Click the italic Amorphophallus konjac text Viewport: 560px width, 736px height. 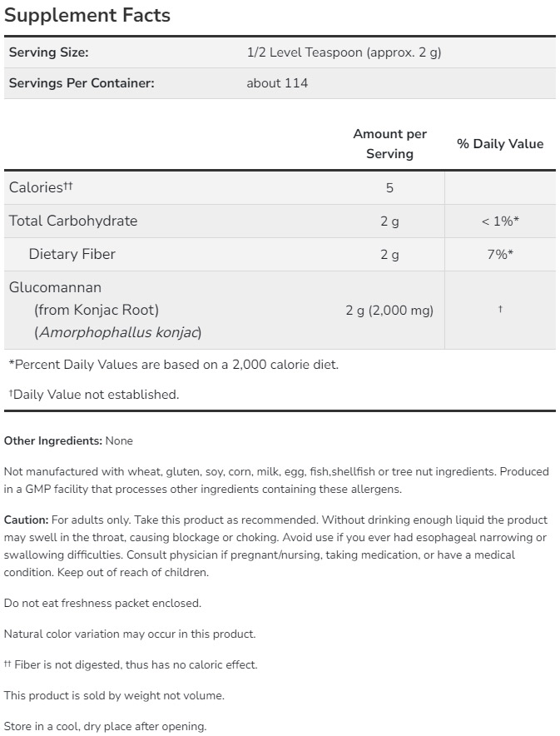coord(117,332)
